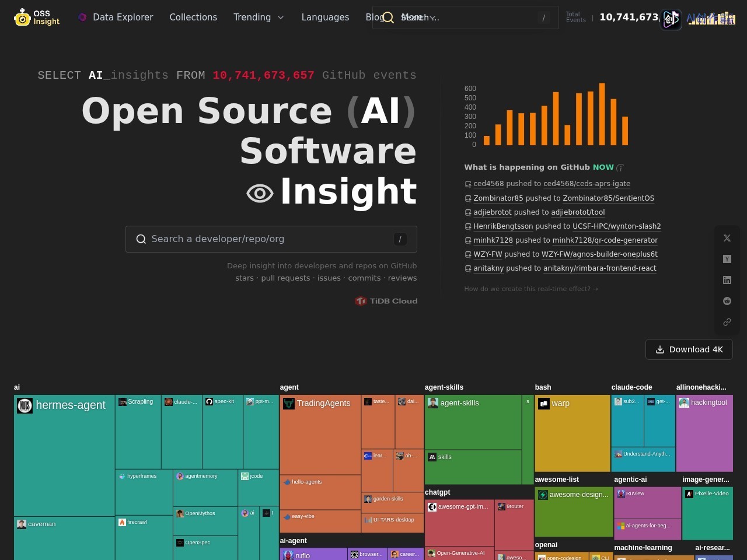This screenshot has height=560, width=747.
Task: Open the Data Explorer page
Action: click(116, 17)
